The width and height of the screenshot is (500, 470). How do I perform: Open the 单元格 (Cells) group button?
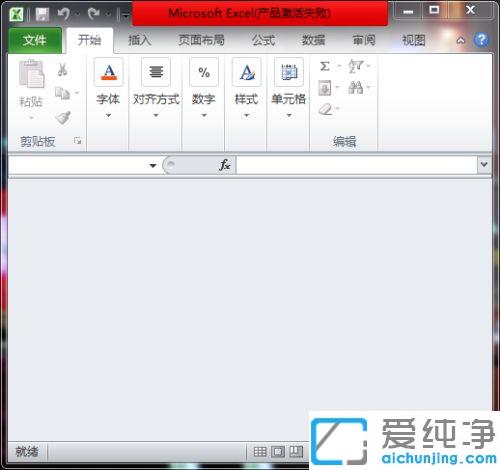289,88
